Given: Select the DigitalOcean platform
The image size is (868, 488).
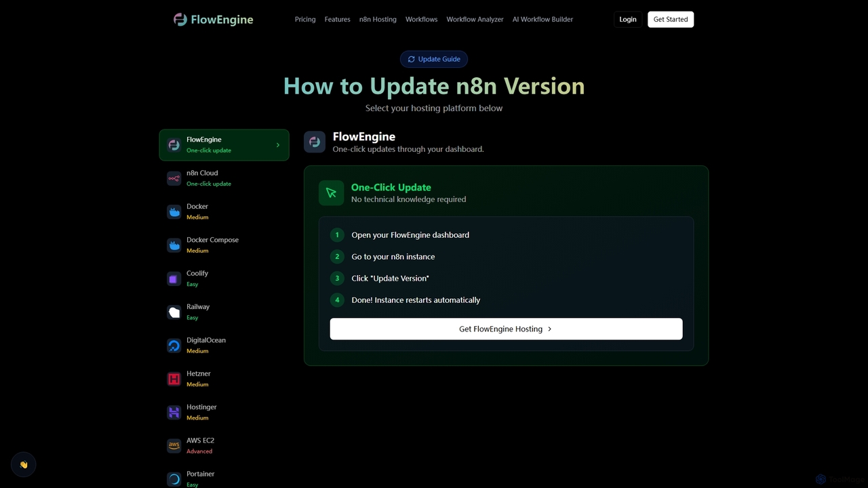Looking at the screenshot, I should 224,346.
